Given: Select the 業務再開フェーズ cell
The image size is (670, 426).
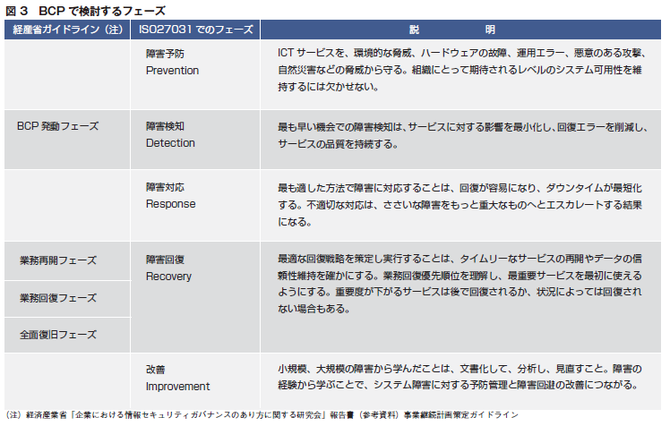Looking at the screenshot, I should click(x=58, y=260).
